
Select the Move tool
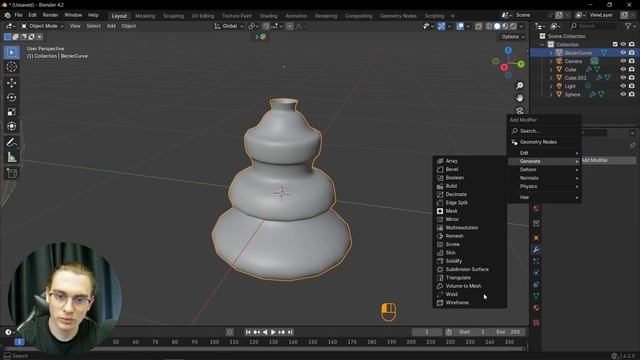click(11, 83)
